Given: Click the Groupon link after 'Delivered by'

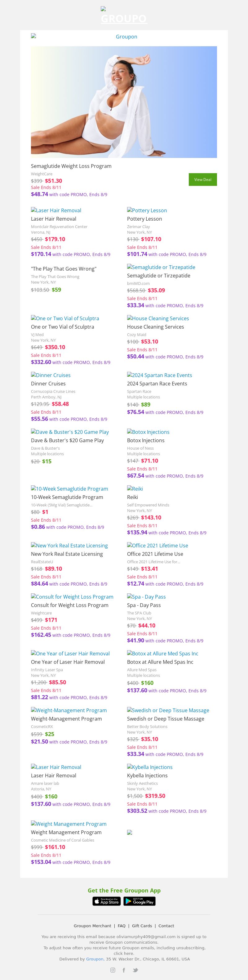Looking at the screenshot, I should (95, 959).
